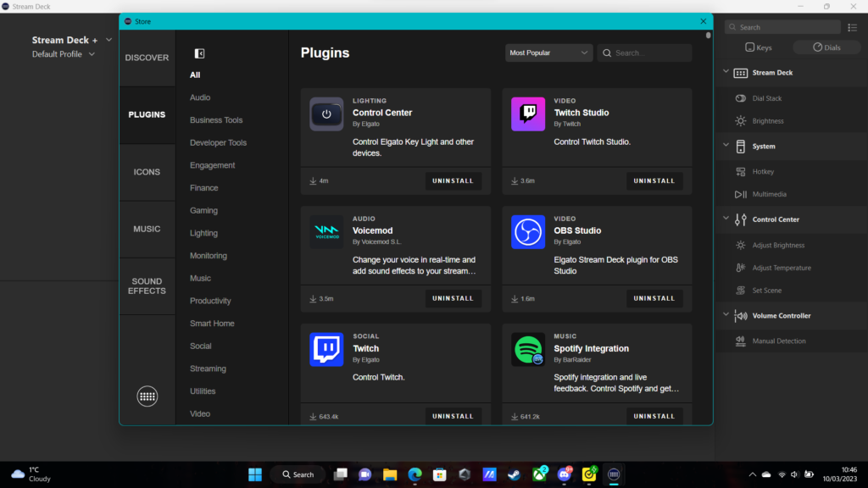Click the taskbar clock showing 10:46
This screenshot has width=868, height=488.
839,474
